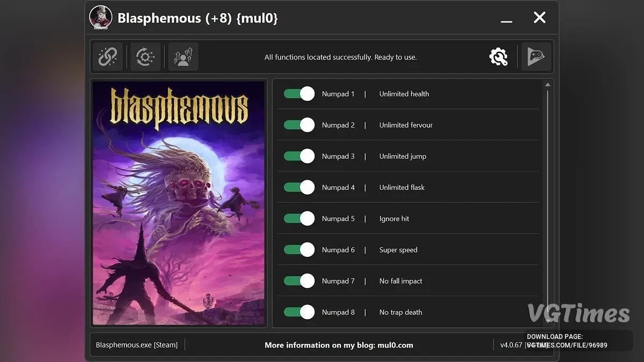Disable the No trap death switch
The width and height of the screenshot is (644, 362).
[299, 312]
